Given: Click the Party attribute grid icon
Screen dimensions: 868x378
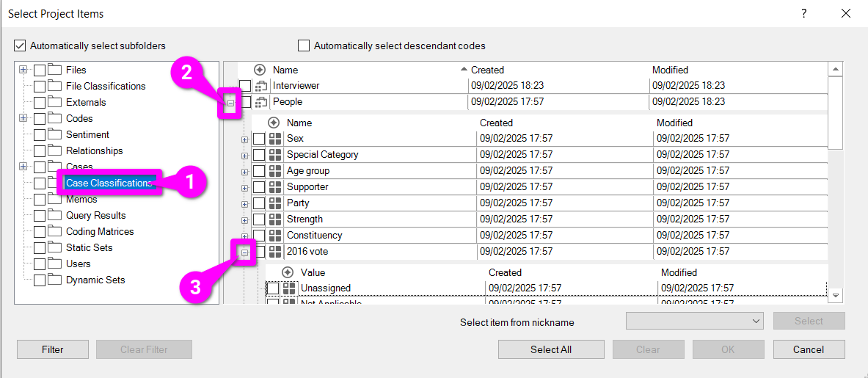Looking at the screenshot, I should click(275, 203).
